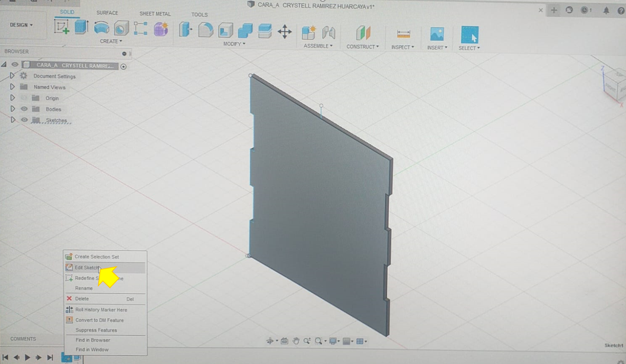
Task: Click the SOLID tab
Action: (67, 12)
